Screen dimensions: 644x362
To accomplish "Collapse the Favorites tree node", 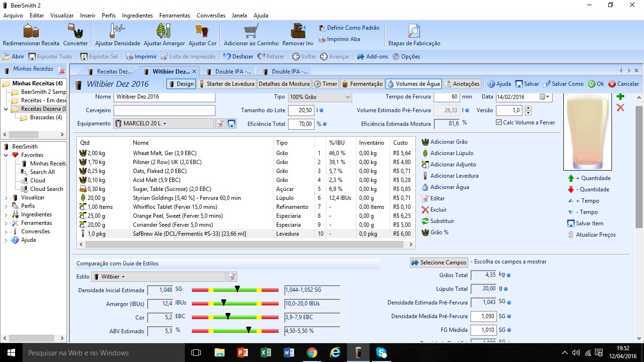I will [6, 155].
